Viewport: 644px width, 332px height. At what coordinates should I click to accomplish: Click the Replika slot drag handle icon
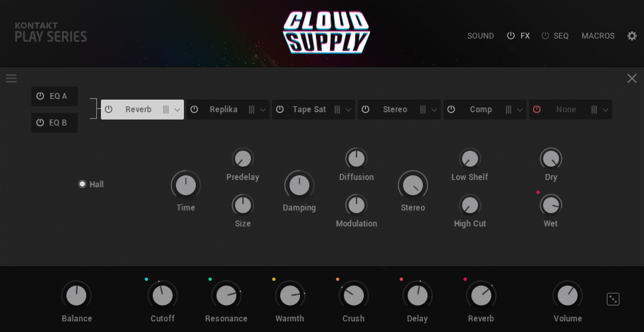[252, 109]
